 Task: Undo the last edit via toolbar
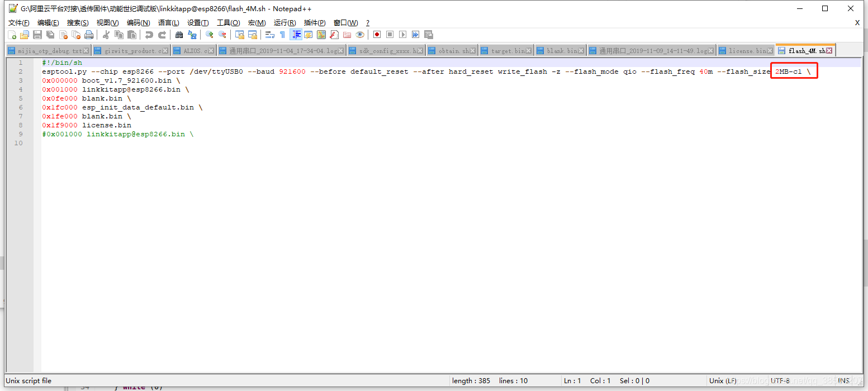click(x=149, y=35)
